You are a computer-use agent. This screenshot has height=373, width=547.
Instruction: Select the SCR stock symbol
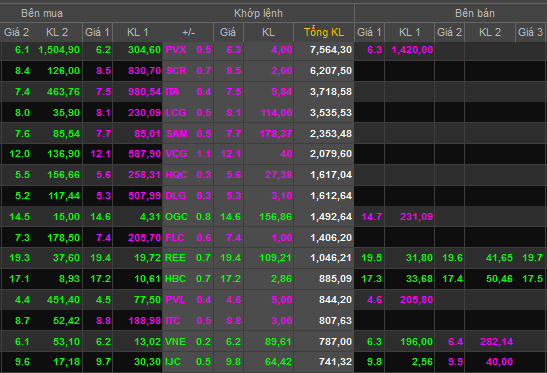click(176, 70)
